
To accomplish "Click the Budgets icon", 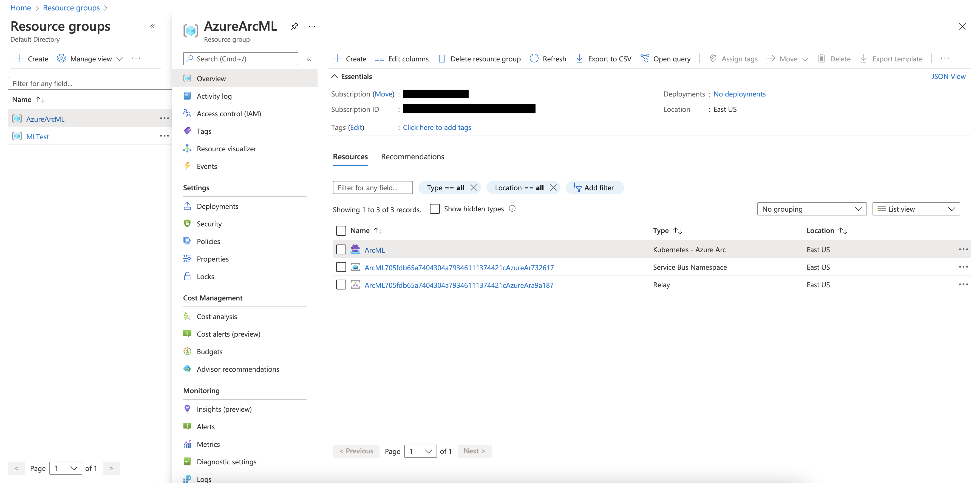I will tap(187, 351).
